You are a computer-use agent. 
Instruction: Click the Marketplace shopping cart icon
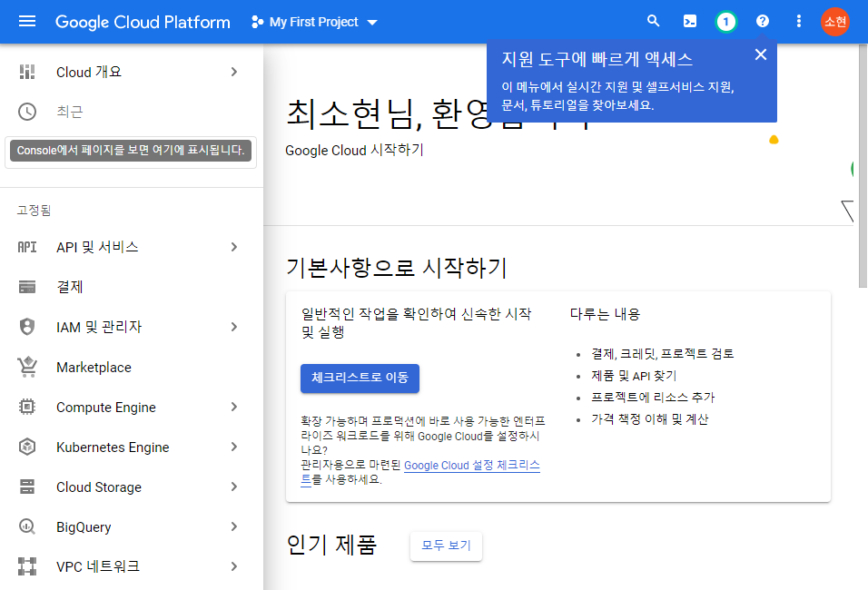27,367
